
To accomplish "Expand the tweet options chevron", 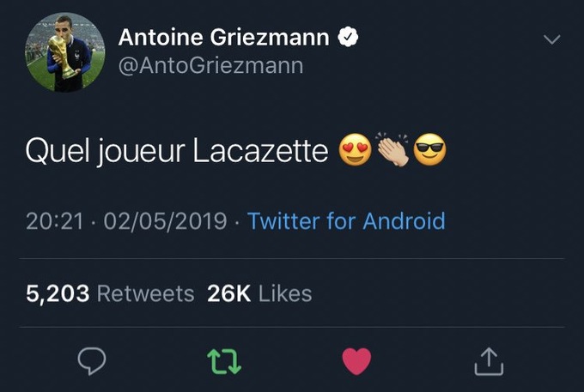I will 551,39.
